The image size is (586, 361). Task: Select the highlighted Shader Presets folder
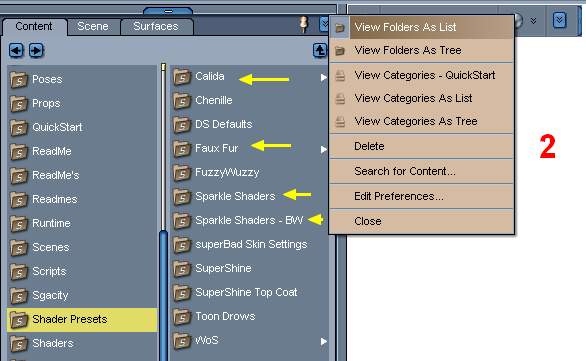(83, 320)
